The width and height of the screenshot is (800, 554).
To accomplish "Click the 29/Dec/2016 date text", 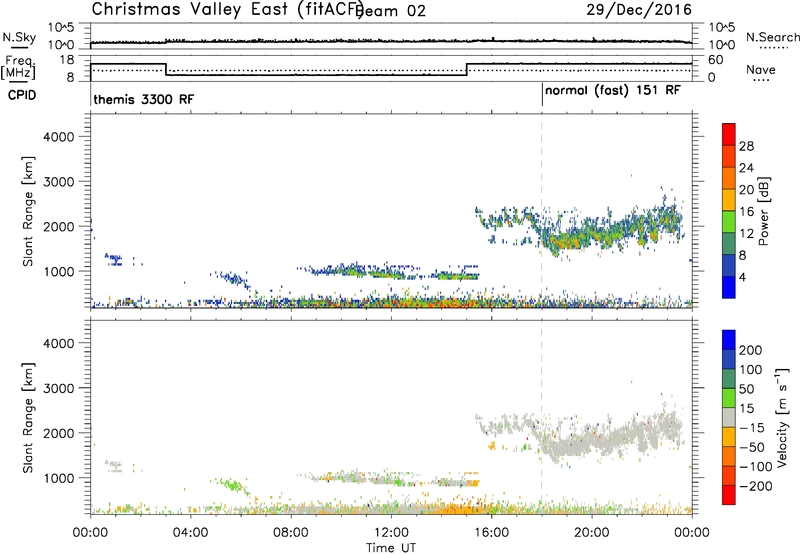I will point(639,10).
